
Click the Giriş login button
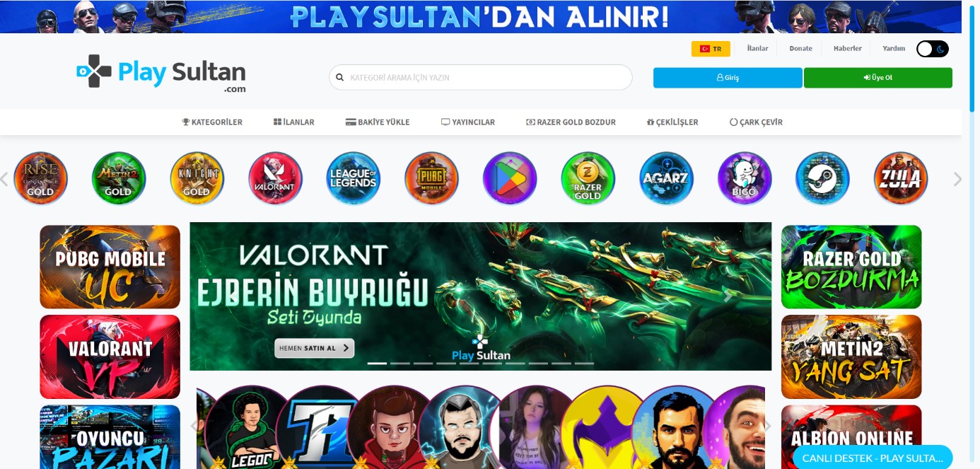[x=728, y=78]
